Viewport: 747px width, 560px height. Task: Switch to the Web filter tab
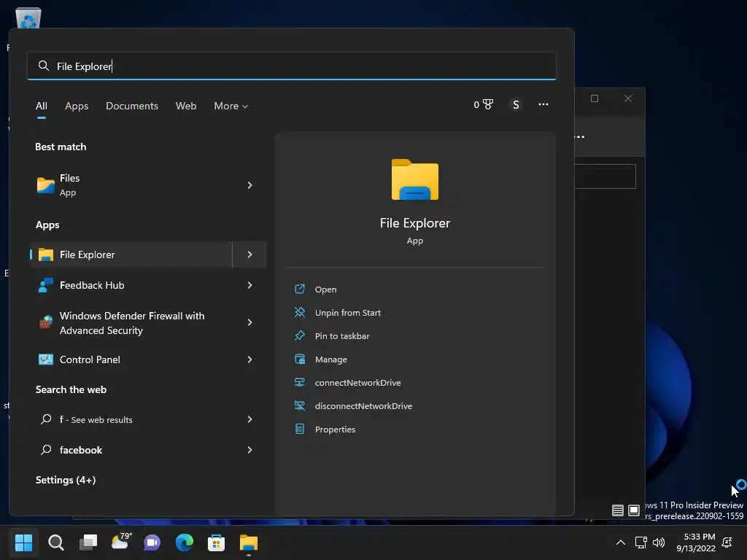tap(186, 106)
